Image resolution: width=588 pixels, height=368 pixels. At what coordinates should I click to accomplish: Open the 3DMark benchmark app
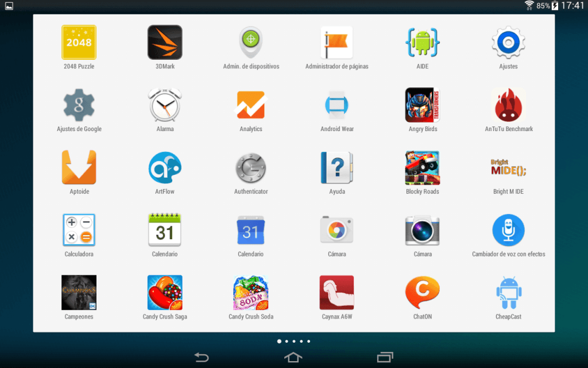[x=165, y=42]
